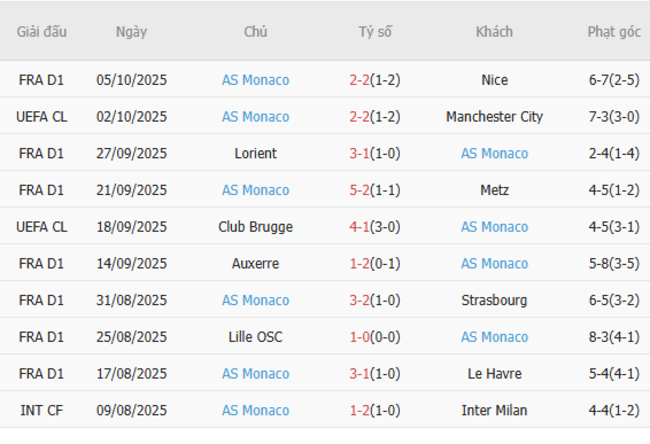Open the Inter Milan team link

494,410
